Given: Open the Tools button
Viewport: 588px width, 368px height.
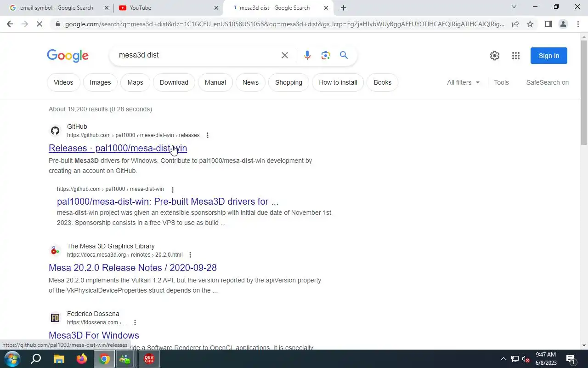Looking at the screenshot, I should [x=501, y=82].
